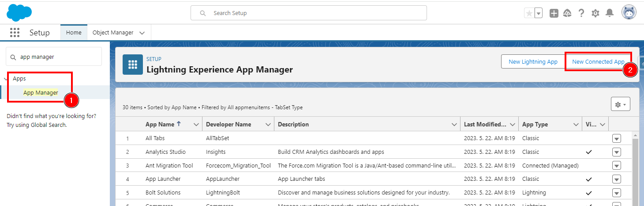Open the user profile avatar
Viewport: 644px width, 206px height.
point(629,13)
